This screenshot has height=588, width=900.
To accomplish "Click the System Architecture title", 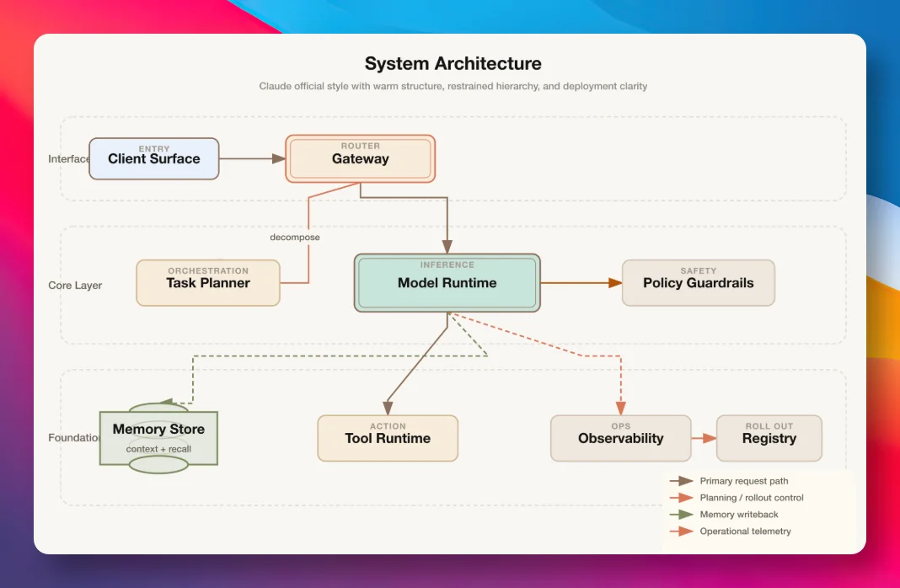I will coord(453,63).
